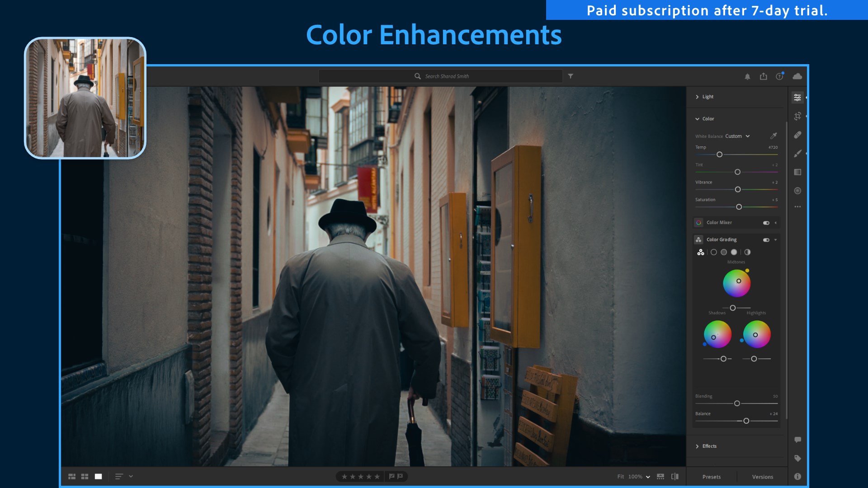868x488 pixels.
Task: Expand the Effects panel
Action: [709, 446]
